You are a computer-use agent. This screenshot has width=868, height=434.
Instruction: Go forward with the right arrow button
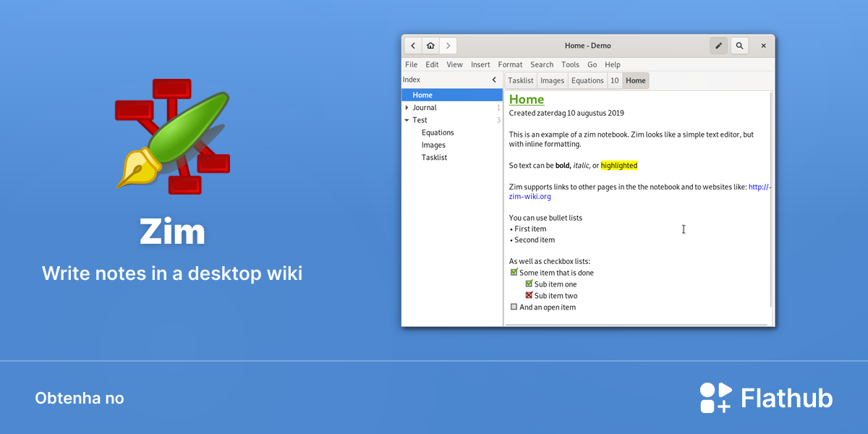click(x=448, y=46)
